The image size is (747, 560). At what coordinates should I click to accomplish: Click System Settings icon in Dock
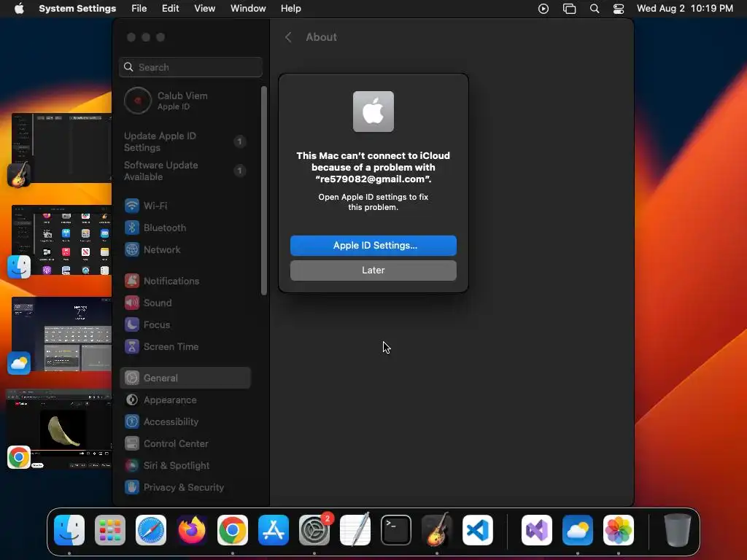pos(314,530)
